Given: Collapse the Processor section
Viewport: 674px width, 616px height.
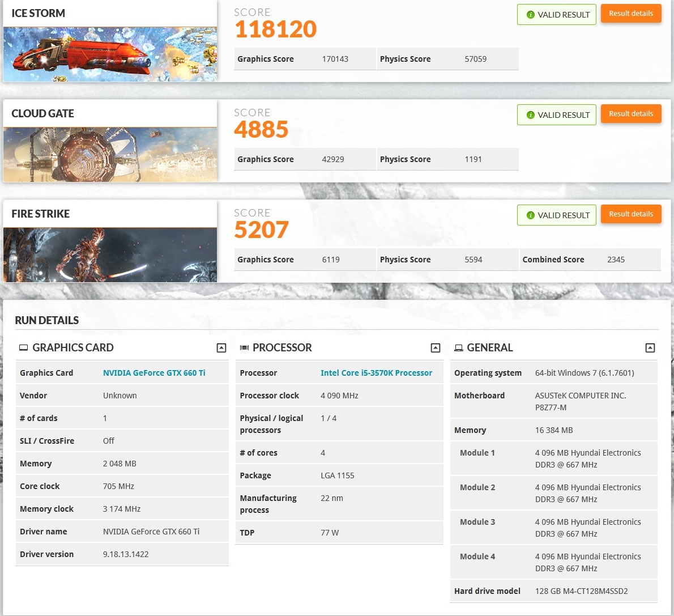Looking at the screenshot, I should click(x=436, y=347).
